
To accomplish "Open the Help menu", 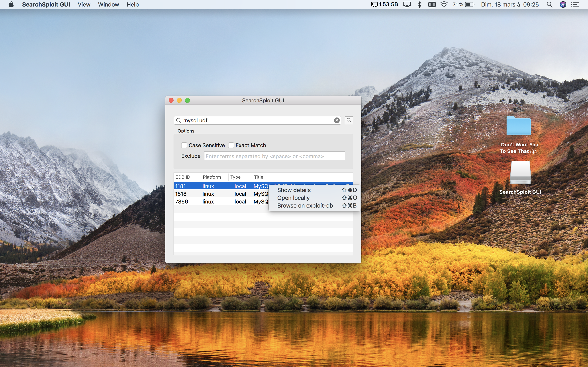I will click(x=133, y=5).
